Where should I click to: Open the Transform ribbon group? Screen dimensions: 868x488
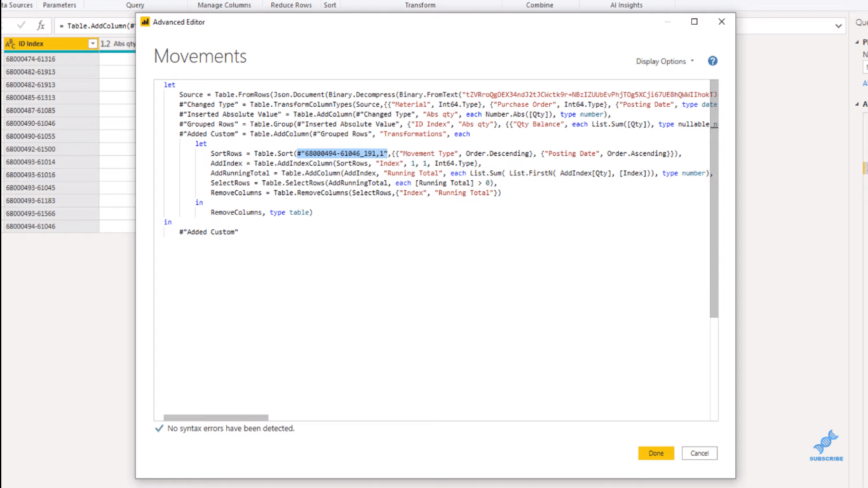point(420,5)
